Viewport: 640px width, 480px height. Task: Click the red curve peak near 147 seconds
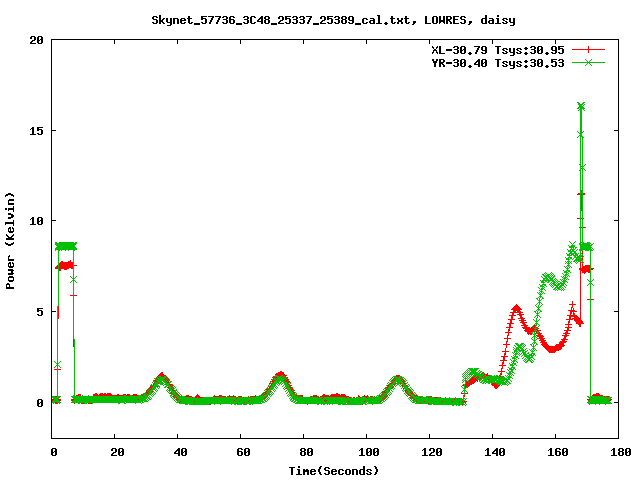(x=516, y=307)
